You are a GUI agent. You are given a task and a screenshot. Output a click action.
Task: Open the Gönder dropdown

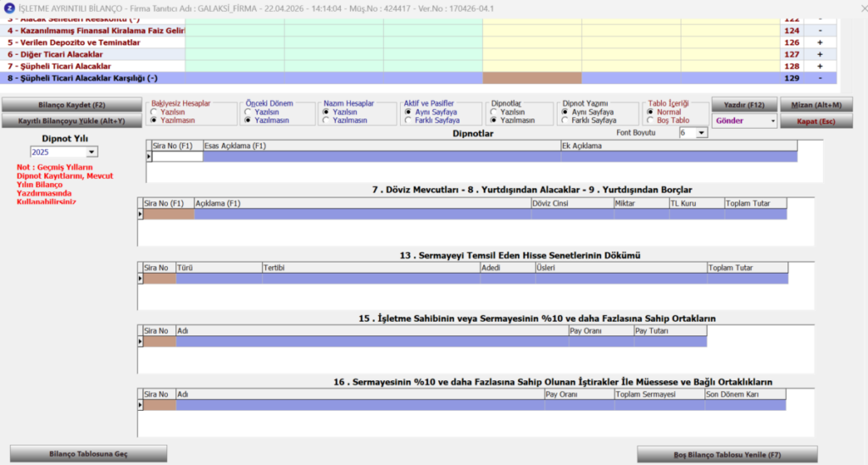pos(744,120)
